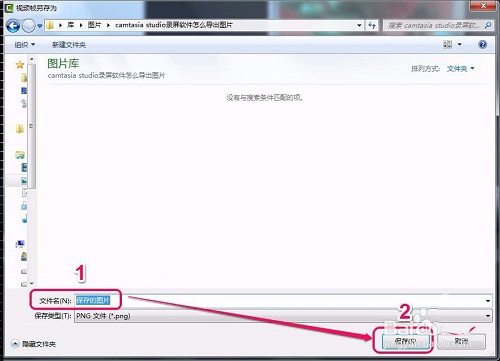Open the address bar history dropdown

[x=359, y=25]
